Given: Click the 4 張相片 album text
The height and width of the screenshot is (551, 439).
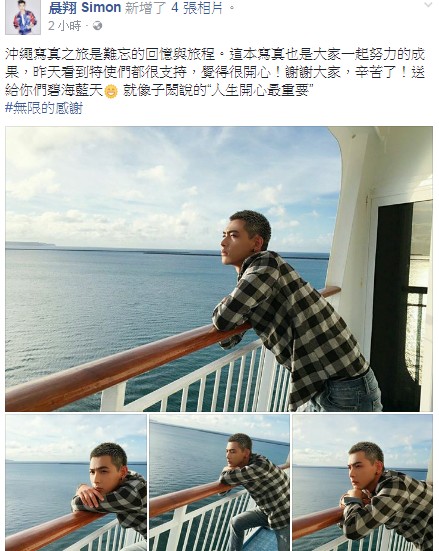Looking at the screenshot, I should (x=197, y=7).
